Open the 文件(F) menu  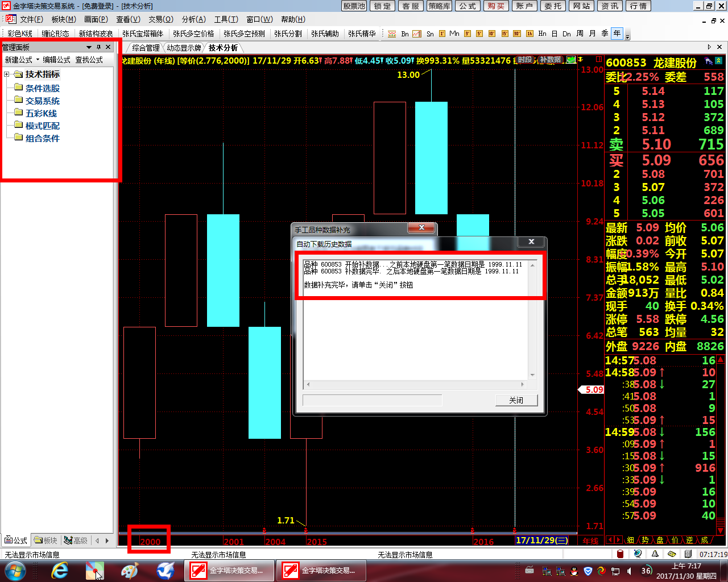[x=31, y=19]
